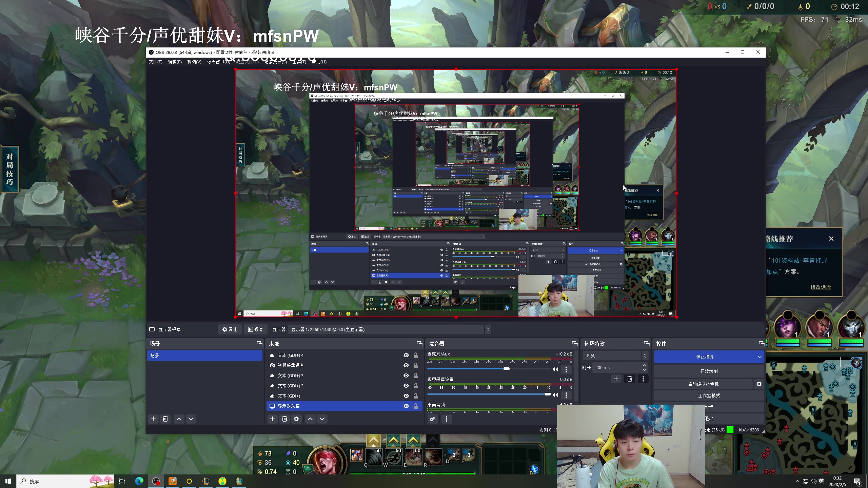
Task: Open Windows Start menu
Action: (8, 481)
